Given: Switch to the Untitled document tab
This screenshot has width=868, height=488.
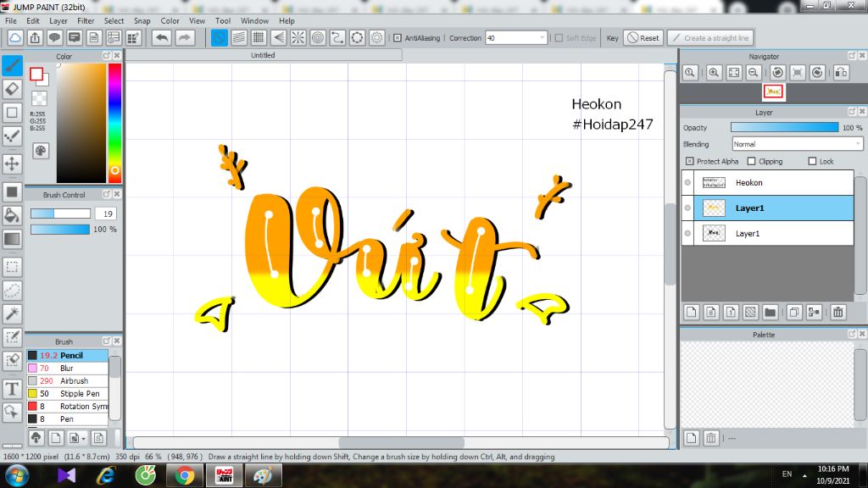Looking at the screenshot, I should pos(263,55).
